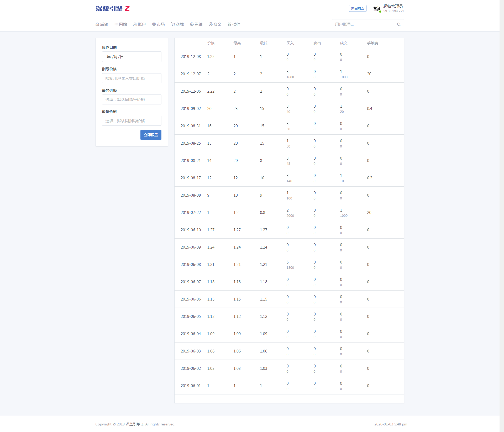Focus the 最低价格 input field
The image size is (504, 432).
coord(132,121)
